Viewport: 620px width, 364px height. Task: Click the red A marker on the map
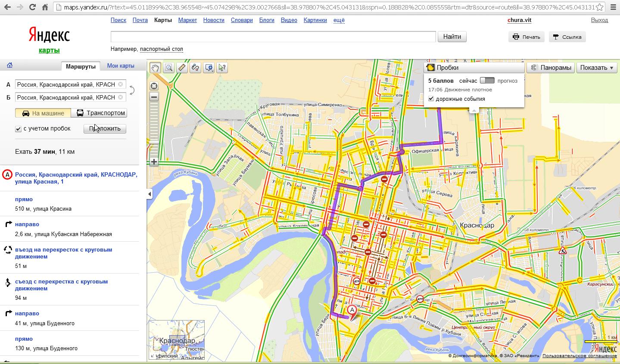[352, 310]
